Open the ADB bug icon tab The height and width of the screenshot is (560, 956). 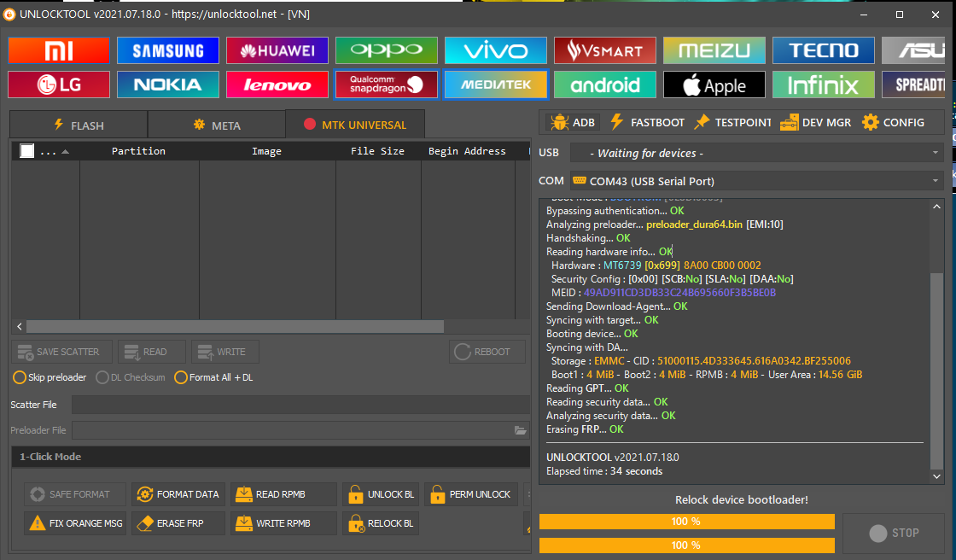573,123
